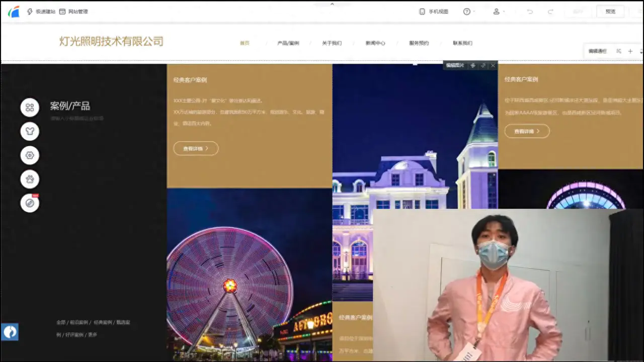
Task: Click 前沿案例 category filter link
Action: point(79,322)
